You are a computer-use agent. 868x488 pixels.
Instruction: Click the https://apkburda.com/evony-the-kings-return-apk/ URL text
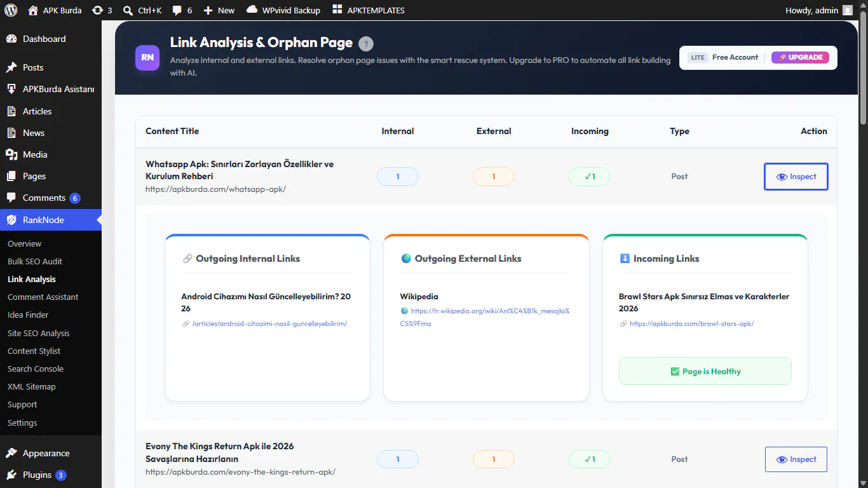click(x=240, y=471)
